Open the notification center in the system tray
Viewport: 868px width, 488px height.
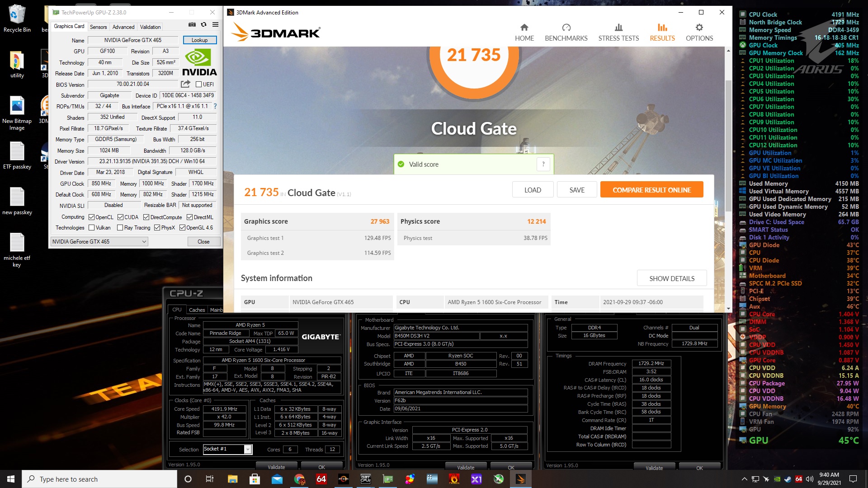[853, 479]
